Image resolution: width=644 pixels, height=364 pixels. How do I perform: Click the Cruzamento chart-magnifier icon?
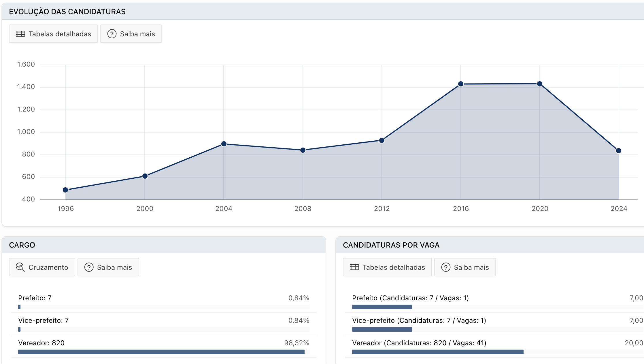pyautogui.click(x=20, y=267)
